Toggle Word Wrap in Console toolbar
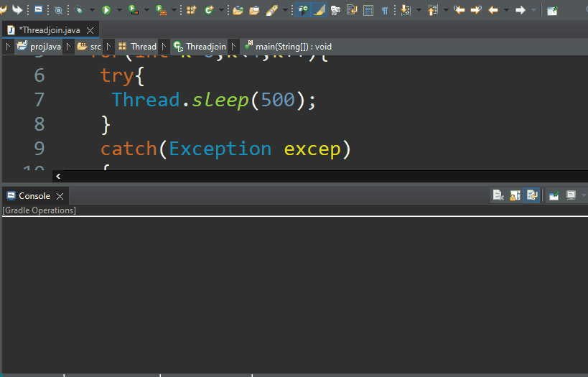This screenshot has width=588, height=377. click(x=532, y=195)
